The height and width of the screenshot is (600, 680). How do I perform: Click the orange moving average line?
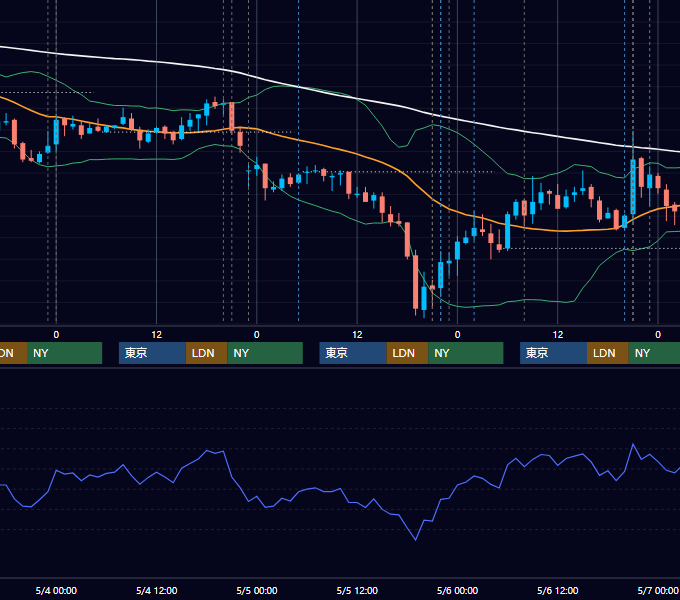(x=356, y=153)
